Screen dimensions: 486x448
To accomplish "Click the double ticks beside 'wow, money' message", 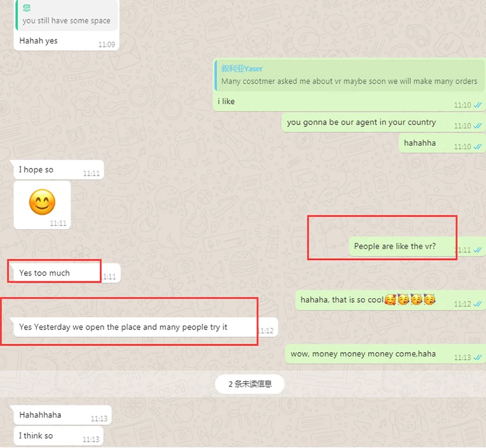I will pyautogui.click(x=478, y=357).
